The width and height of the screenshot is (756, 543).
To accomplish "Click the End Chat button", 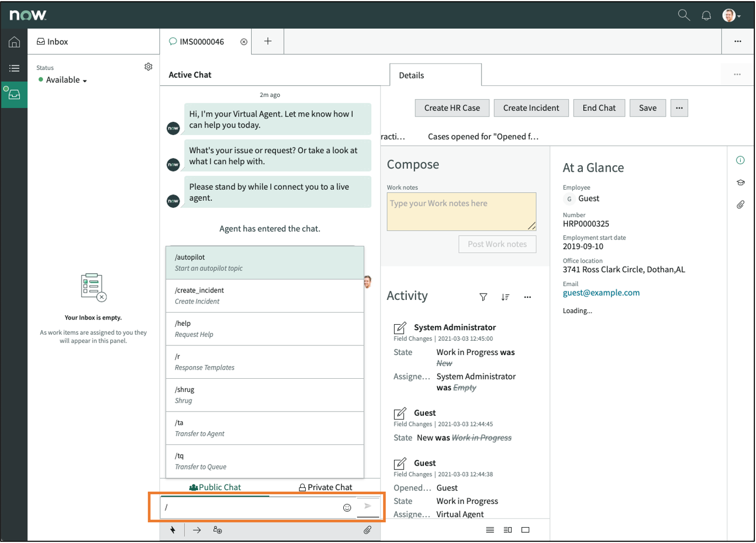I will tap(599, 108).
